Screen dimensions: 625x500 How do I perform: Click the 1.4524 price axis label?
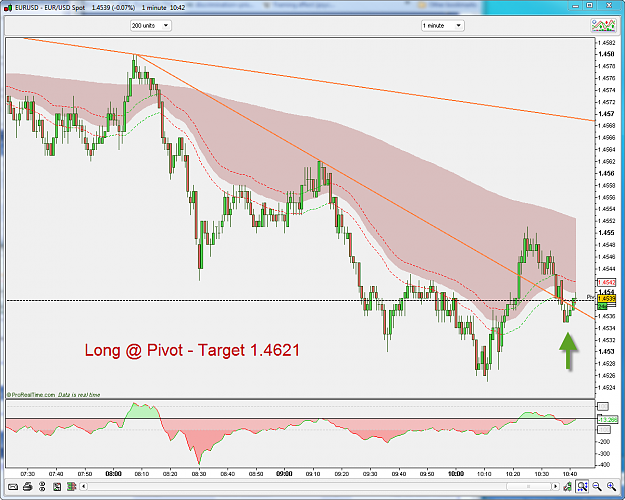(x=607, y=387)
